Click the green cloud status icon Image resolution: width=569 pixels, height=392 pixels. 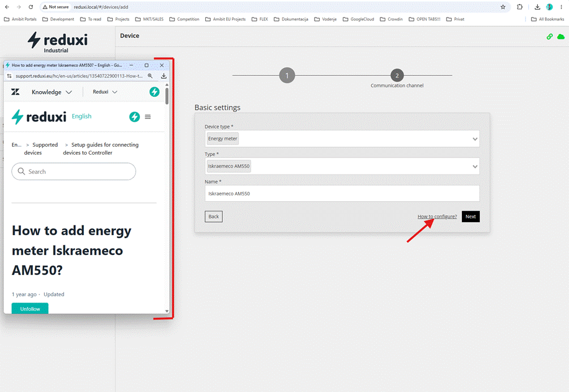pos(561,36)
